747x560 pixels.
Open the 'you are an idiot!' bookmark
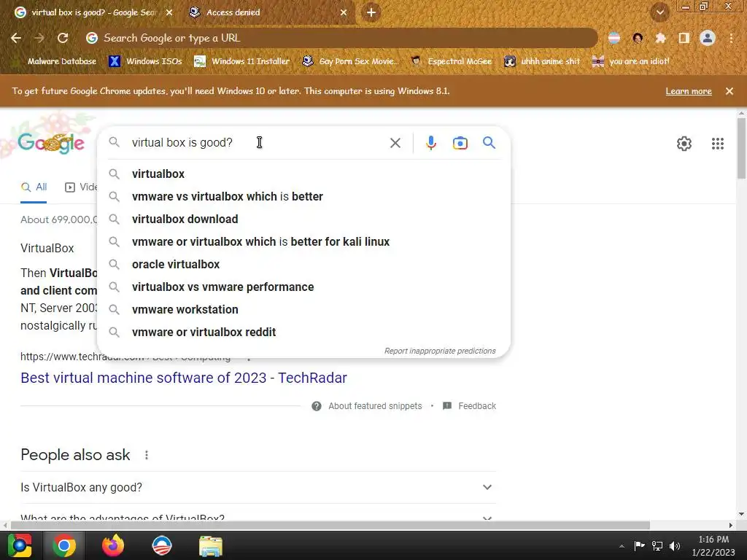click(631, 61)
